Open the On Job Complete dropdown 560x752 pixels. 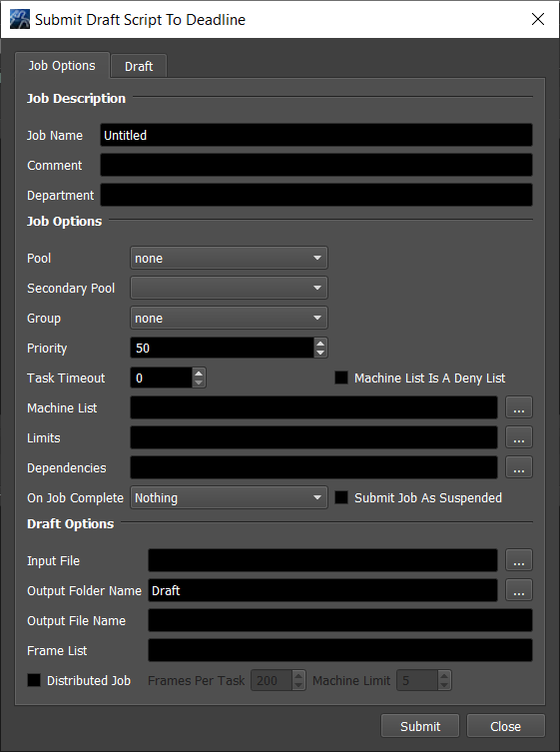[229, 497]
